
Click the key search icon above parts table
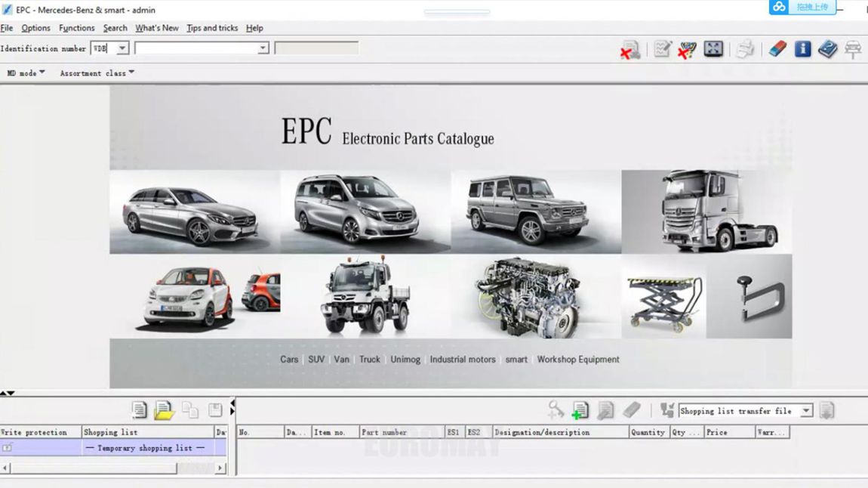pyautogui.click(x=556, y=410)
